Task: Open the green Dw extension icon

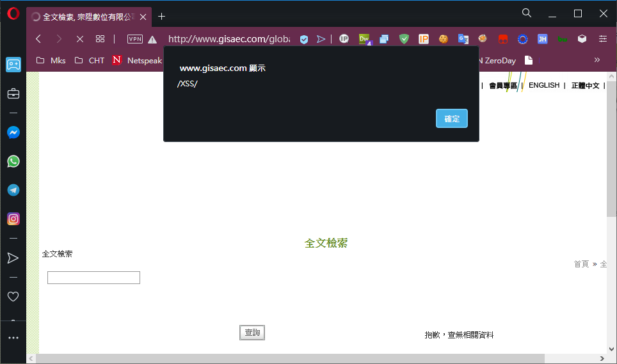Action: click(x=365, y=39)
